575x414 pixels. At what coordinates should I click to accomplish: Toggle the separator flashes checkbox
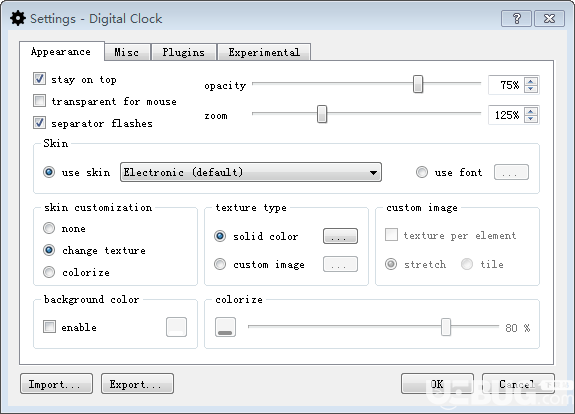point(39,123)
